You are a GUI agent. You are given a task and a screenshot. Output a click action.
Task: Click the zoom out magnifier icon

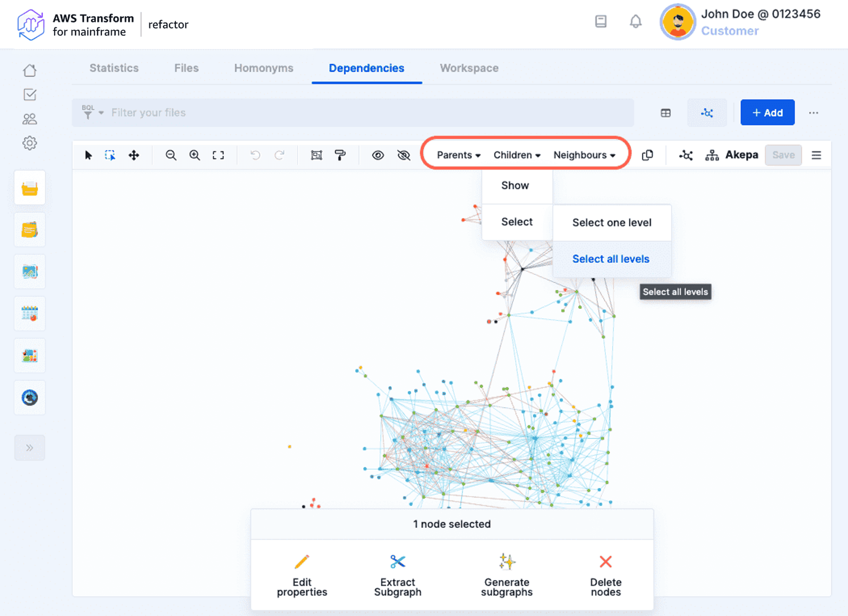click(171, 155)
